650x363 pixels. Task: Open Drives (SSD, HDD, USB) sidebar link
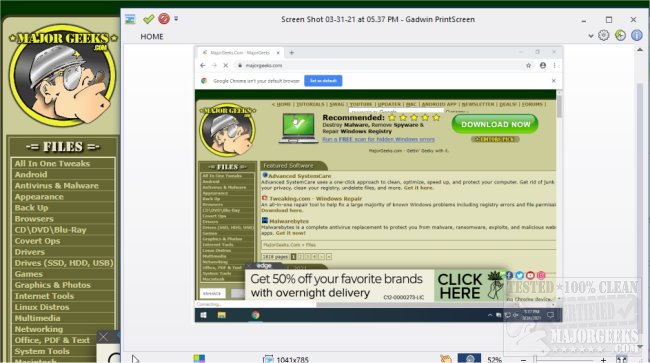[63, 263]
